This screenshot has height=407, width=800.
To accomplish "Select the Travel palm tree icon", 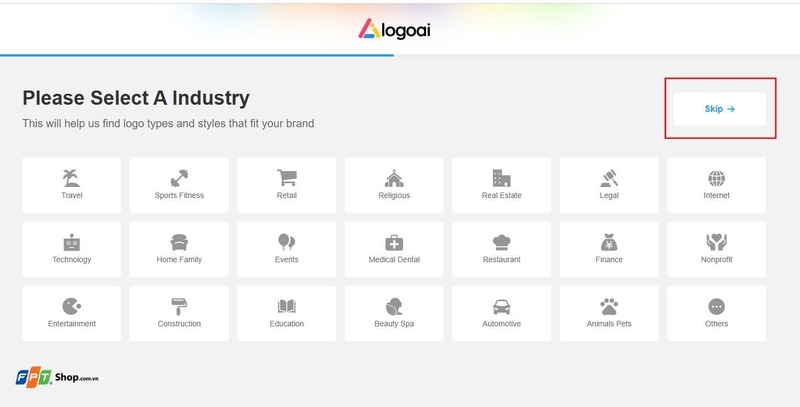I will click(71, 178).
